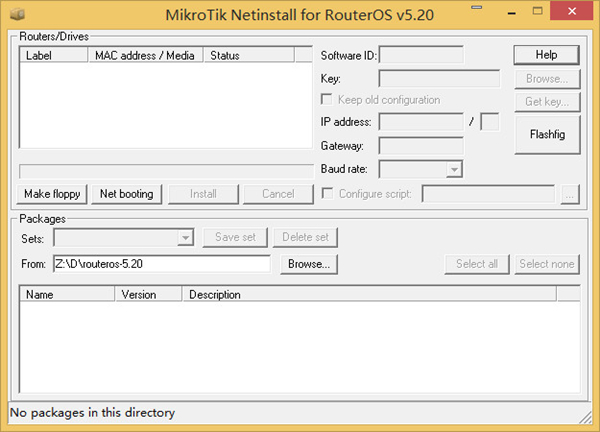Click the Install button
600x432 pixels.
click(x=203, y=194)
